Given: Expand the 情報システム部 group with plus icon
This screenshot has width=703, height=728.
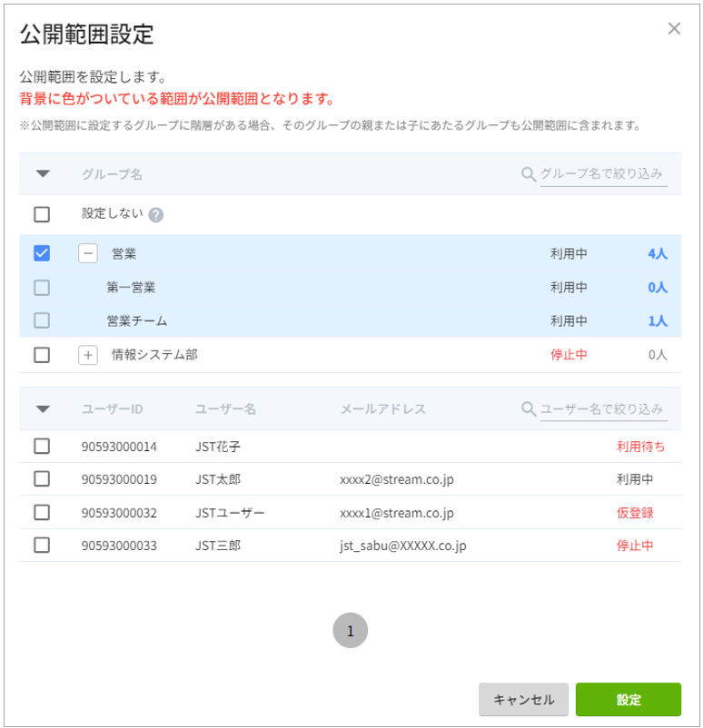Looking at the screenshot, I should tap(88, 356).
